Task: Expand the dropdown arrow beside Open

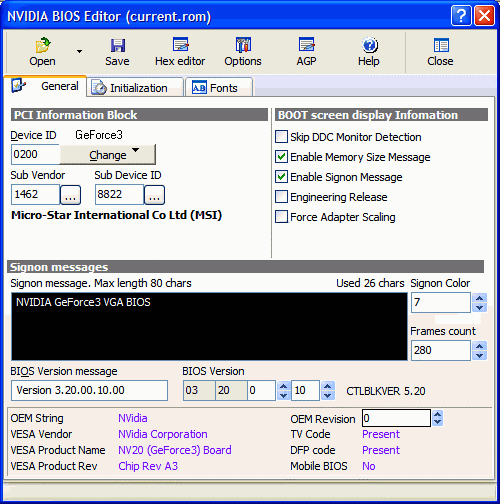Action: point(79,51)
